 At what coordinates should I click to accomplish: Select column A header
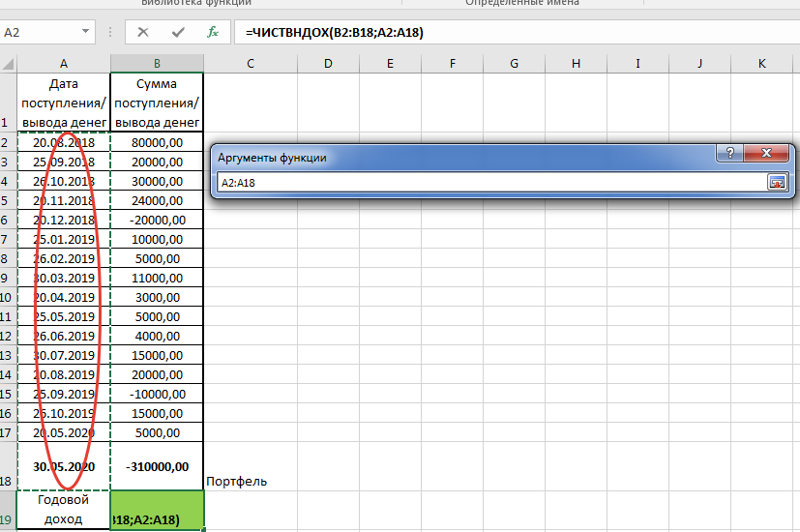click(64, 64)
